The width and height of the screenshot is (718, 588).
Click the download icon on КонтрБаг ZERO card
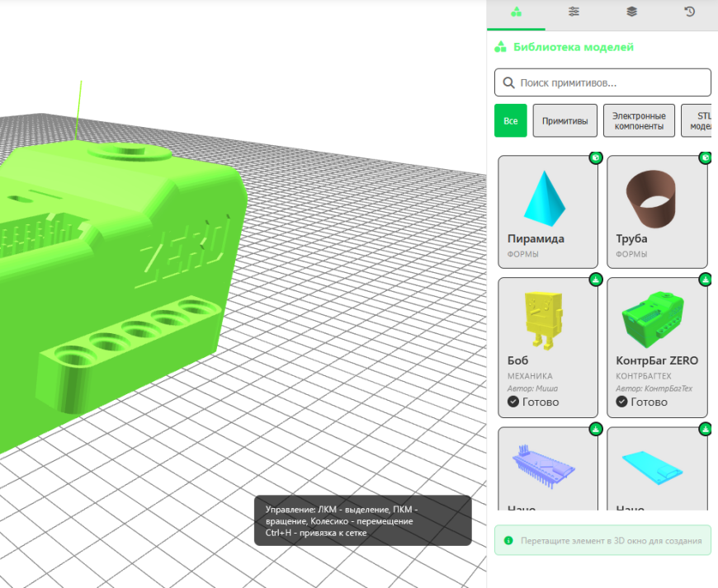pyautogui.click(x=704, y=280)
